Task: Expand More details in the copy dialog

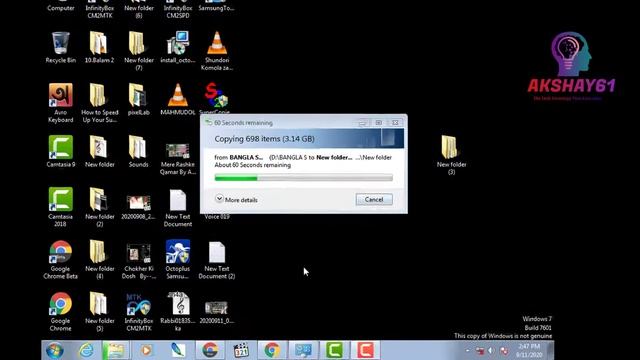Action: point(237,199)
